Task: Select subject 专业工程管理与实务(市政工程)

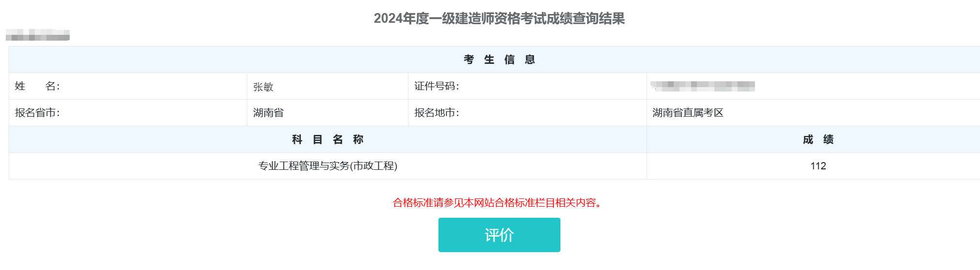Action: (328, 166)
